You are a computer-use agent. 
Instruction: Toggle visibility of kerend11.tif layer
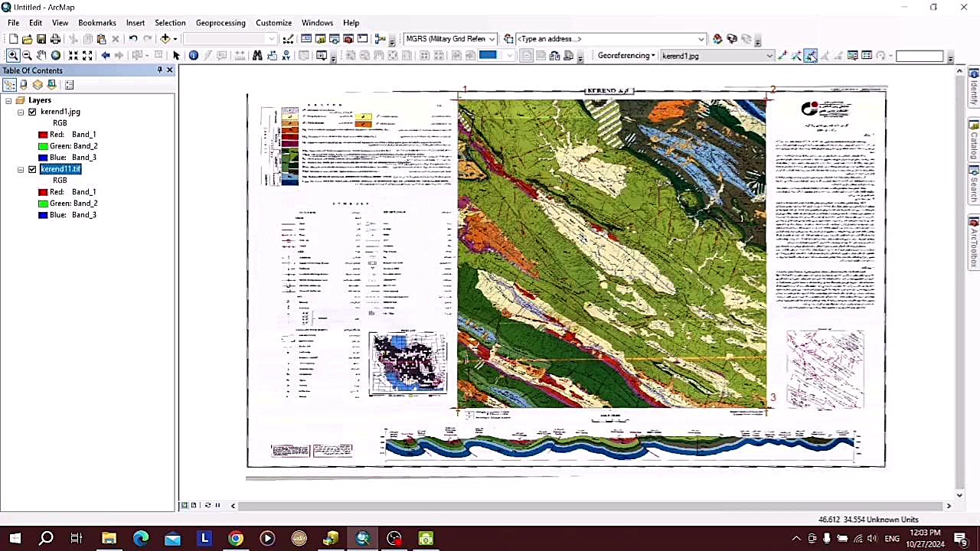pyautogui.click(x=32, y=169)
